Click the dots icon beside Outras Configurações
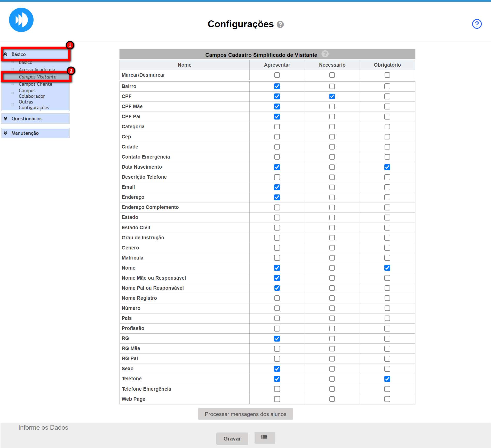The image size is (491, 448). [x=13, y=105]
